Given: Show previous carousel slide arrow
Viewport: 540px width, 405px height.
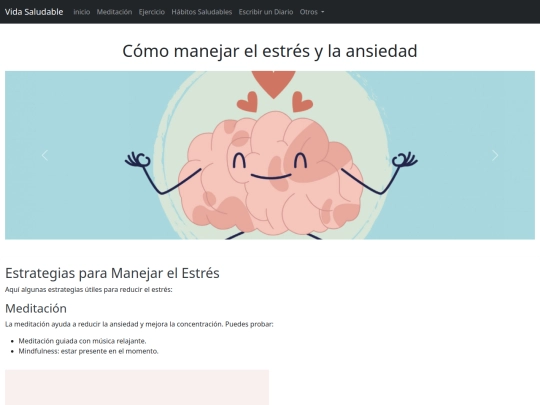Looking at the screenshot, I should coord(45,155).
